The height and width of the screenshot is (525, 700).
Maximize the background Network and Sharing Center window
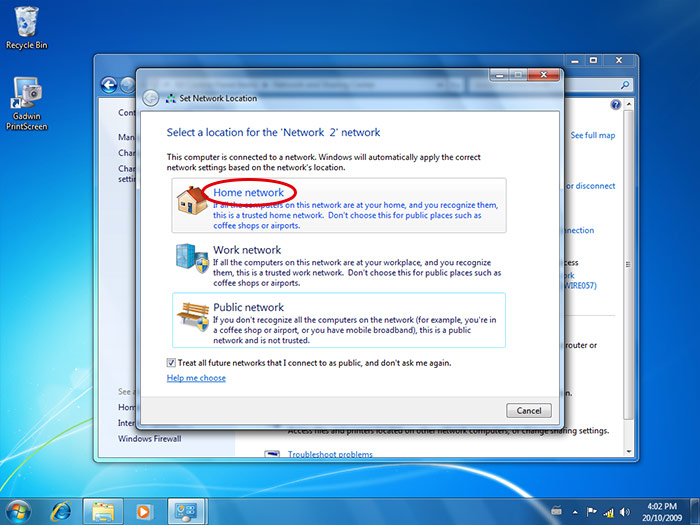pyautogui.click(x=593, y=60)
